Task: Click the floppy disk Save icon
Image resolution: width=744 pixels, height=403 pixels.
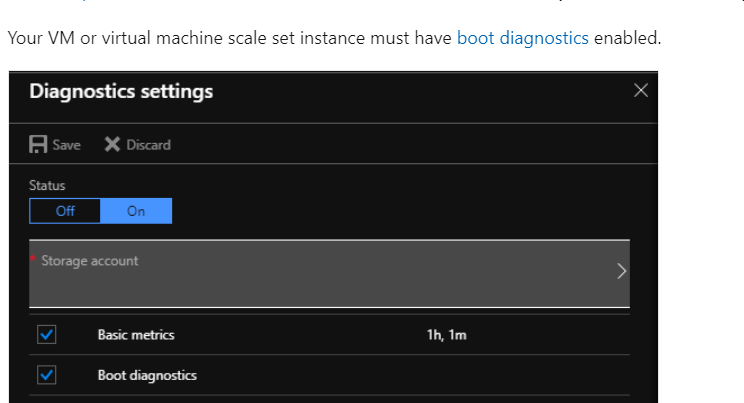Action: click(38, 144)
